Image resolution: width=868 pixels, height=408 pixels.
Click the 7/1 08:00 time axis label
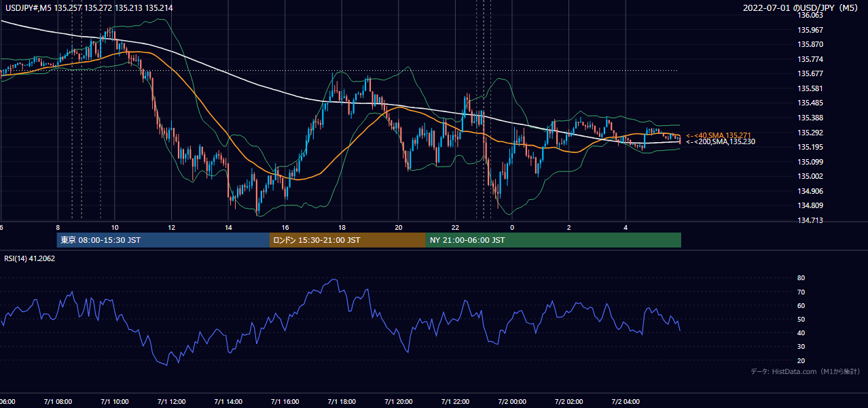[x=58, y=402]
